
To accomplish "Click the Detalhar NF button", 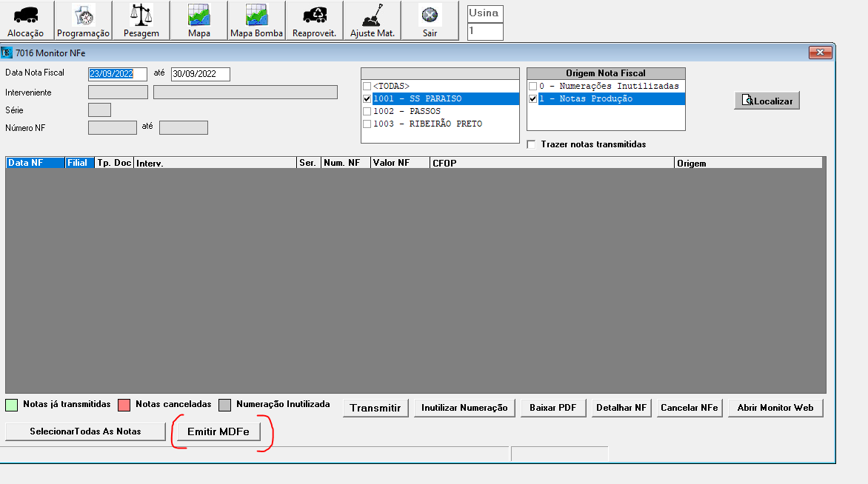I will click(621, 408).
